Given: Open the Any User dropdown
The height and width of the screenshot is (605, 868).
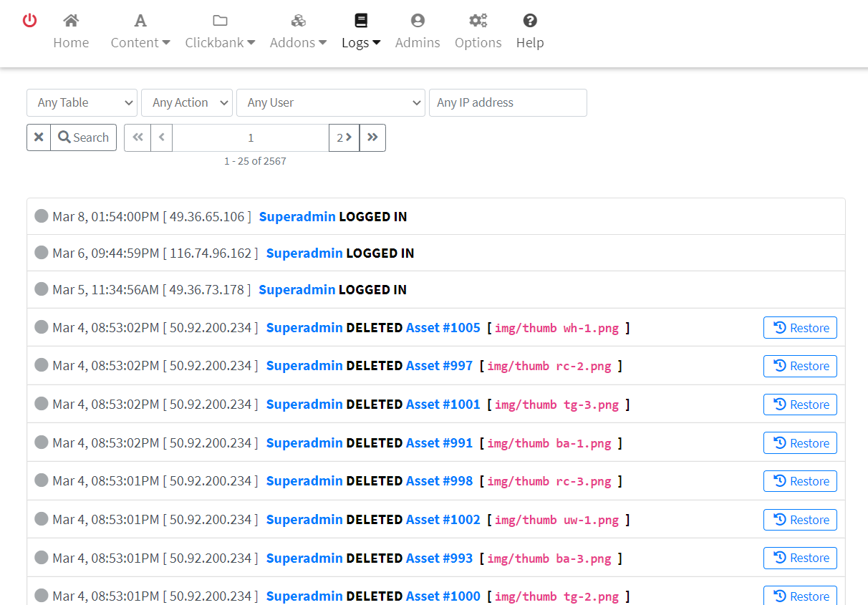Looking at the screenshot, I should coord(331,102).
